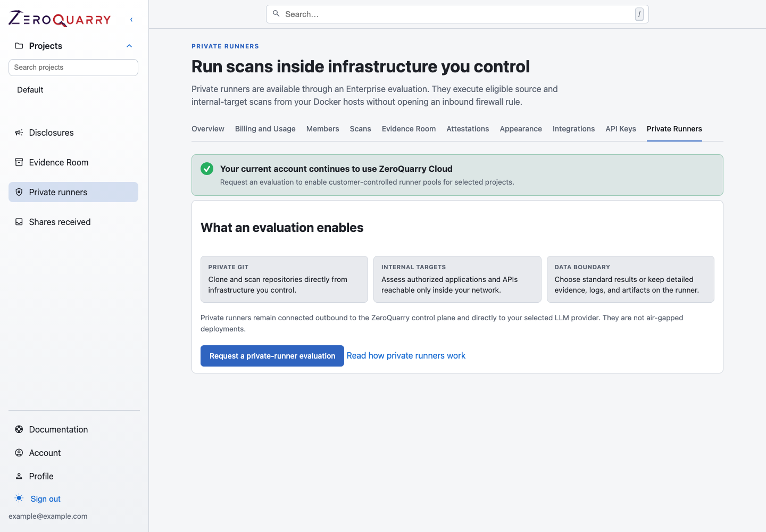Click the Documentation lifebuoy icon
The width and height of the screenshot is (766, 532).
(x=19, y=429)
